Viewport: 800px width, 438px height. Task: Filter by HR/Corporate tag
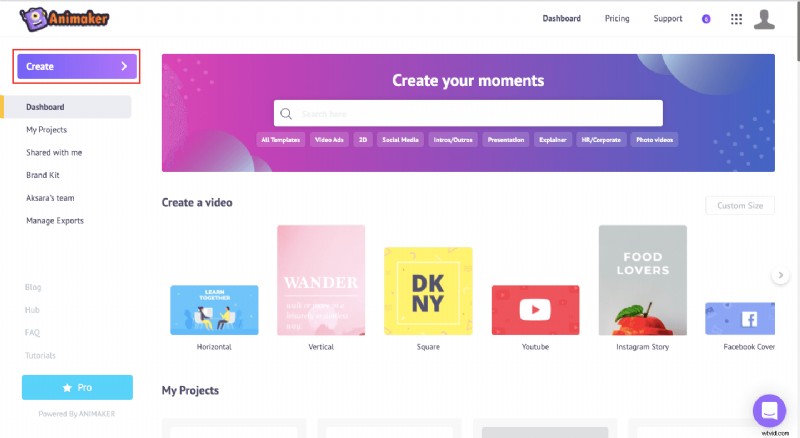[601, 140]
